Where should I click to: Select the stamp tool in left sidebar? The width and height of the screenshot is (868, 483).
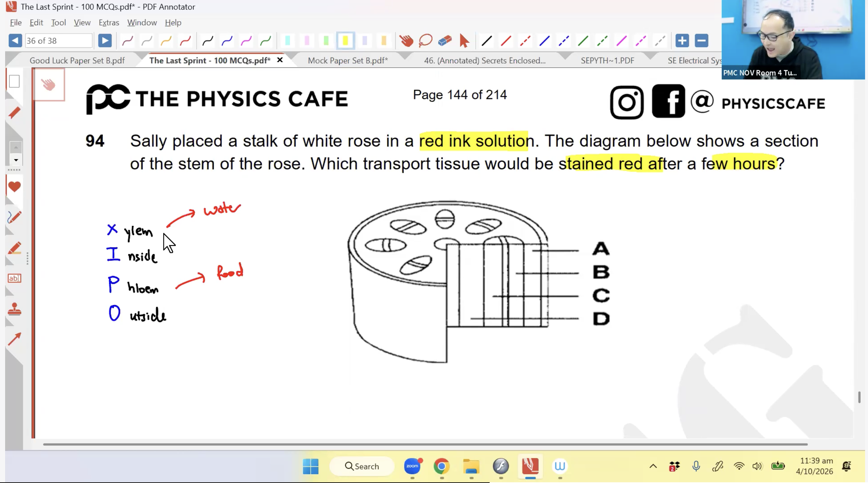(x=14, y=309)
